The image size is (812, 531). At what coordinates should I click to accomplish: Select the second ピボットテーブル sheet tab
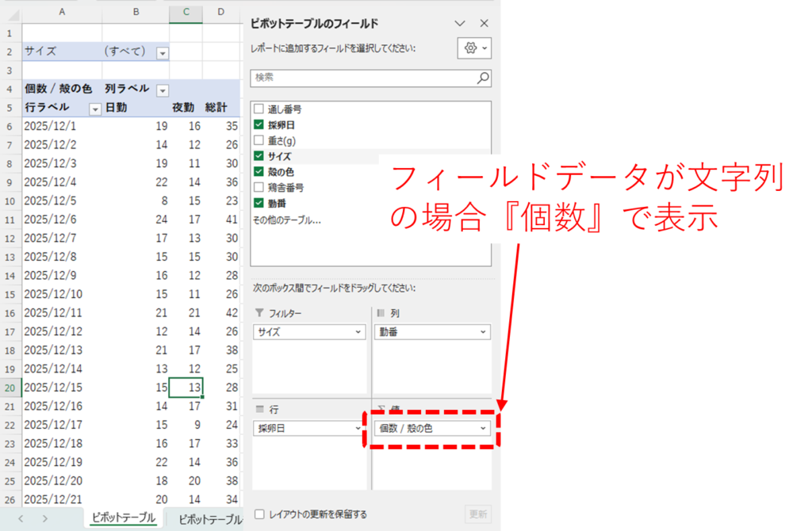(x=210, y=519)
